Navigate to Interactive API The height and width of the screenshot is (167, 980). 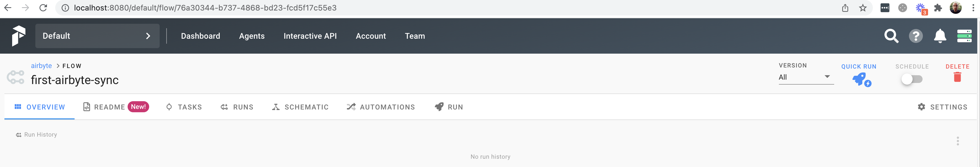[x=310, y=36]
